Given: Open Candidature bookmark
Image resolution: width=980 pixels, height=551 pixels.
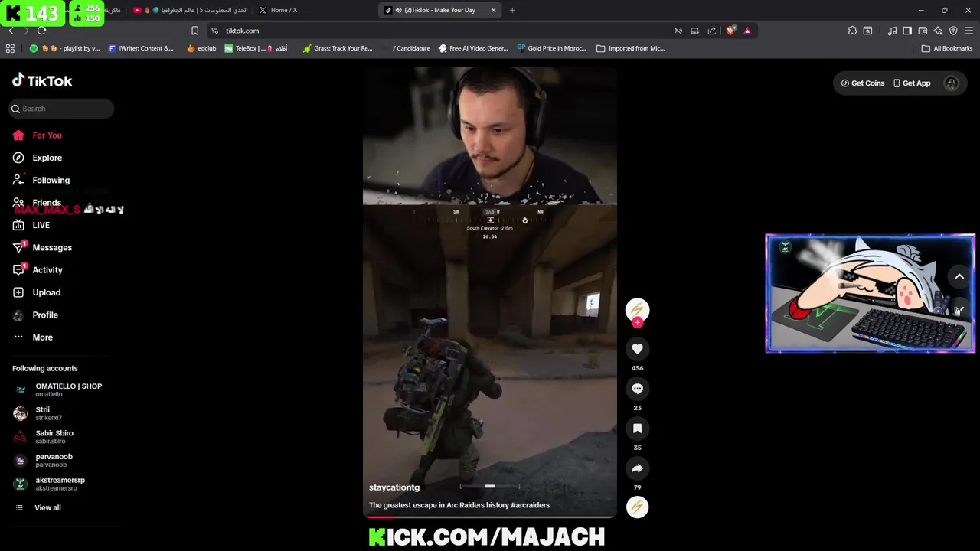Looking at the screenshot, I should coord(406,48).
